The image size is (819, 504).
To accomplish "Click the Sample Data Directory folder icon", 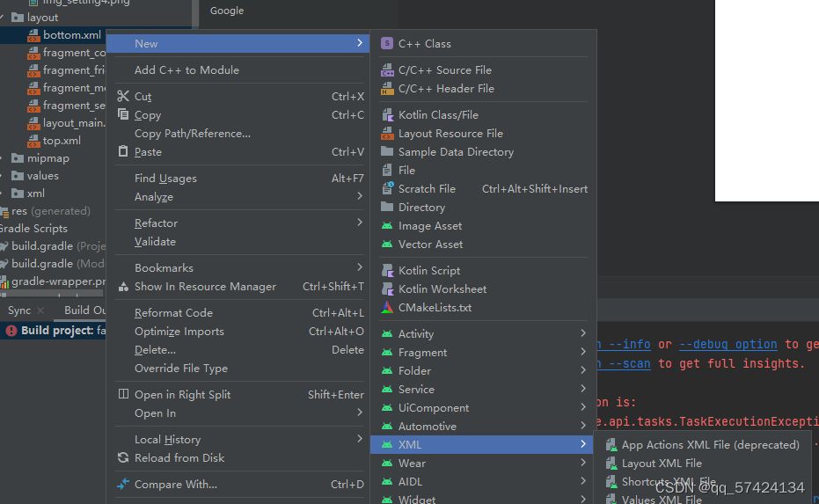I will [x=387, y=151].
